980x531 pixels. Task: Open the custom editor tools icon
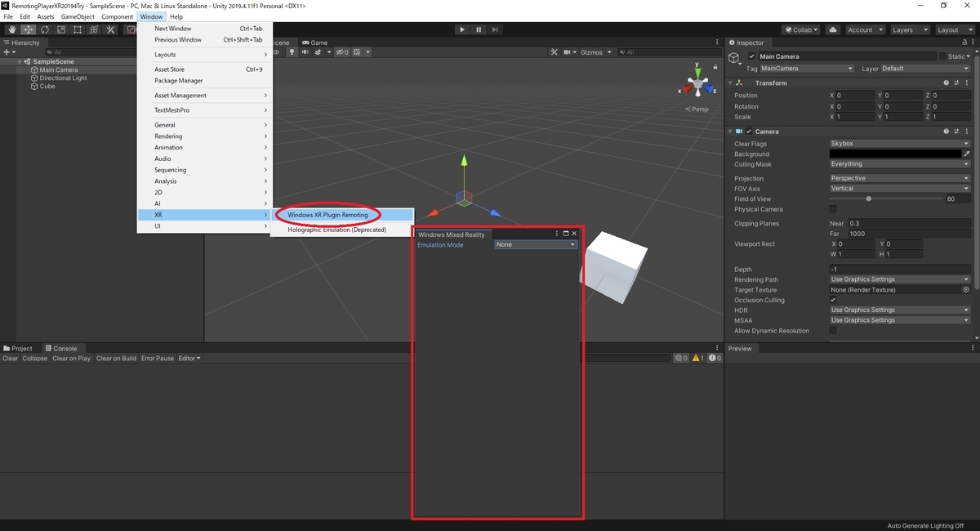(x=110, y=29)
